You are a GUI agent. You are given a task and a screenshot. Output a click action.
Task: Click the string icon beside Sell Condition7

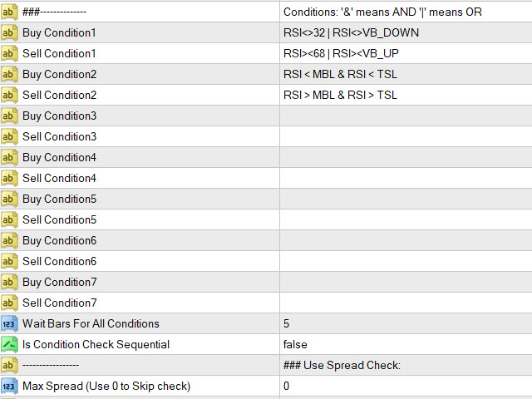point(9,303)
